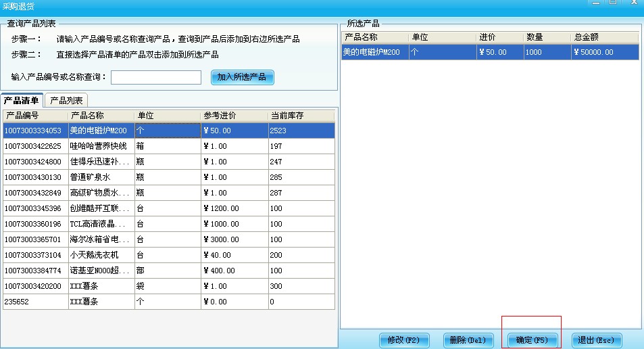Switch to the 产品列表 tab
644x349 pixels.
click(x=67, y=101)
